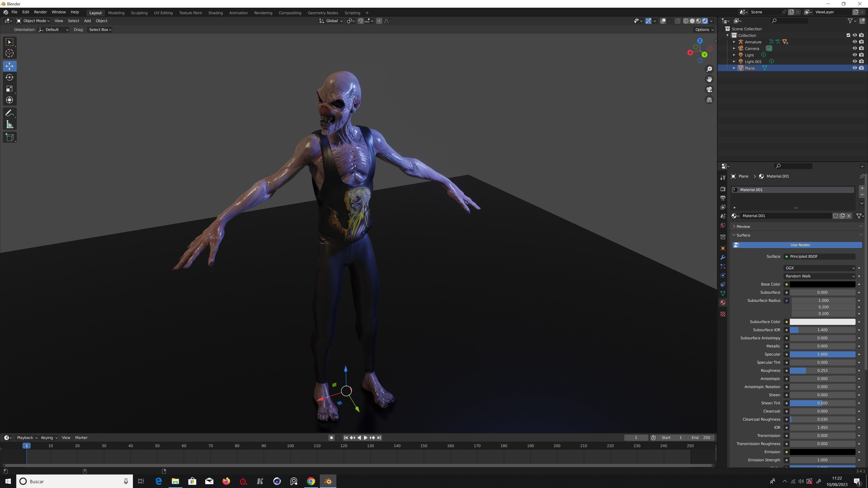
Task: Hide Light.001 in viewport
Action: (855, 62)
